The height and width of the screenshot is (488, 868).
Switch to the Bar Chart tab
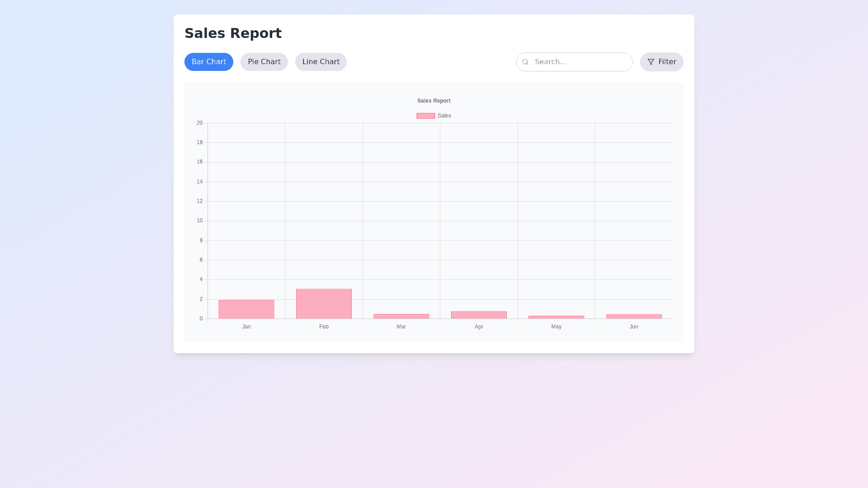pos(208,62)
